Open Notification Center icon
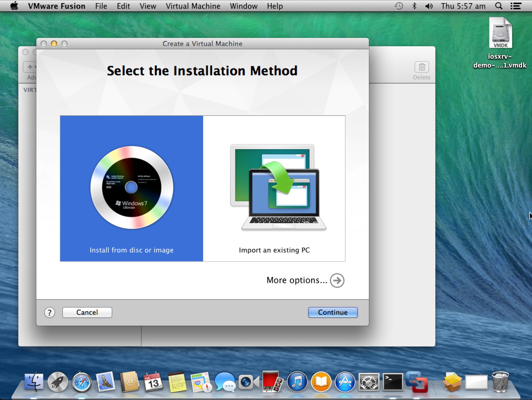 [x=516, y=6]
